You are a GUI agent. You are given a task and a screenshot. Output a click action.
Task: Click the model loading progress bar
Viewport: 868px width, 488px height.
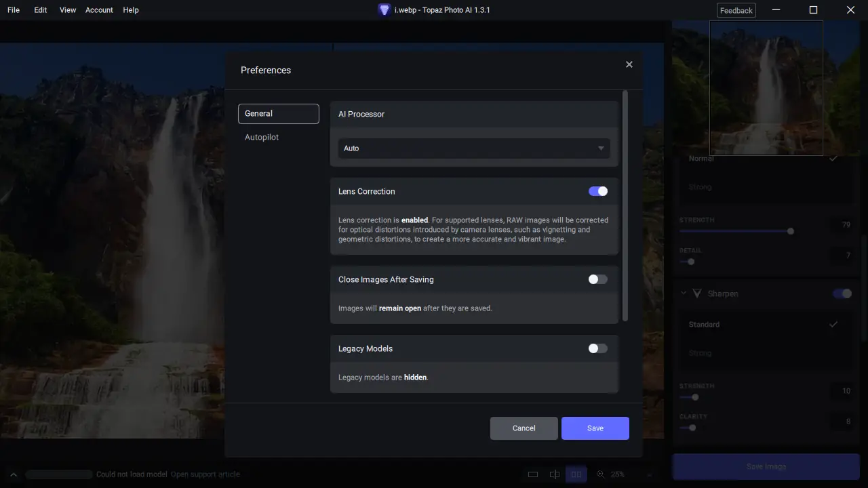point(58,474)
